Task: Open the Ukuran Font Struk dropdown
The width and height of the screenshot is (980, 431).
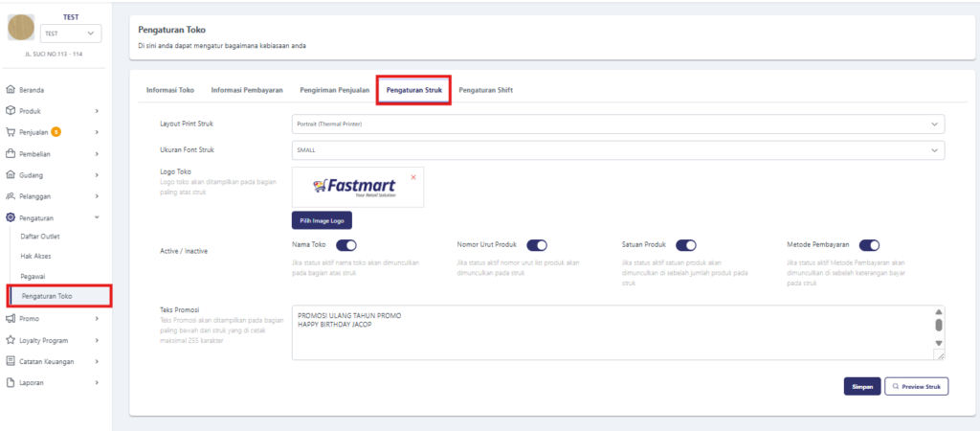Action: click(617, 150)
